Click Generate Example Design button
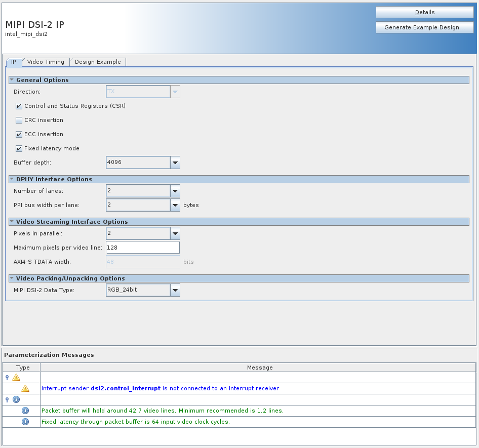The height and width of the screenshot is (448, 479). pyautogui.click(x=424, y=27)
